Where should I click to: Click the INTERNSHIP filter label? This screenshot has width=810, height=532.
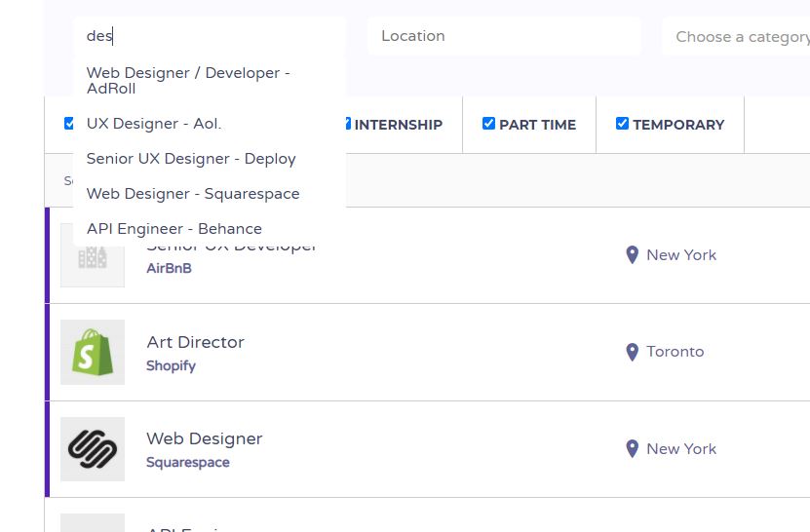click(399, 125)
